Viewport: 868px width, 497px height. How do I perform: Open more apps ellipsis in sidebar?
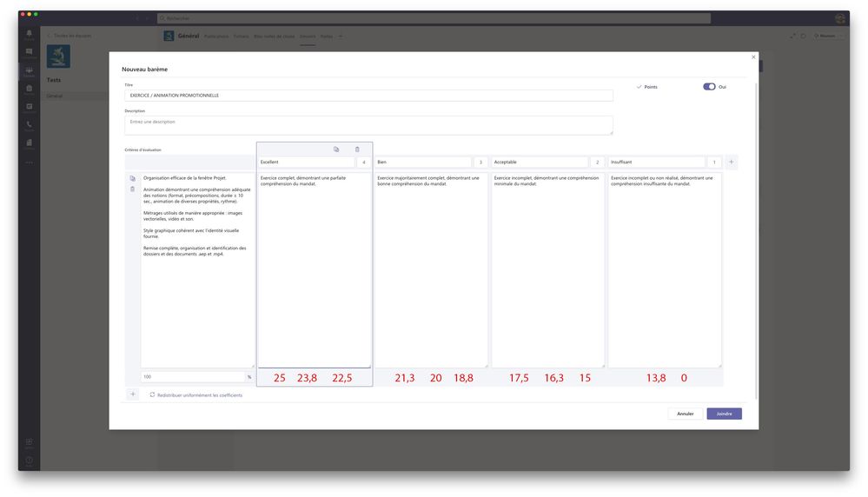30,162
